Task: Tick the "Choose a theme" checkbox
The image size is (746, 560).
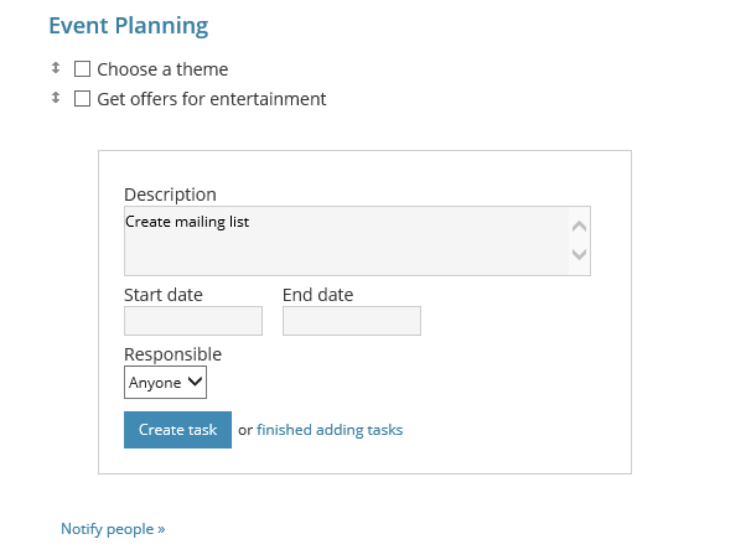Action: [82, 69]
